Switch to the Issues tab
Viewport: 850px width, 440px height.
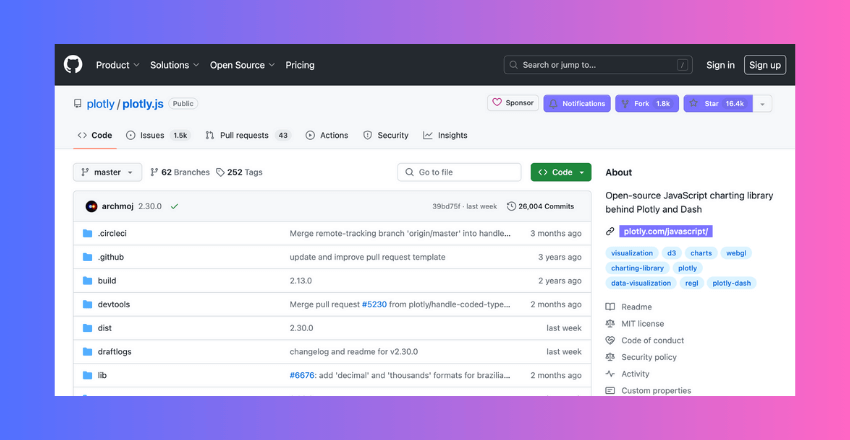[158, 135]
